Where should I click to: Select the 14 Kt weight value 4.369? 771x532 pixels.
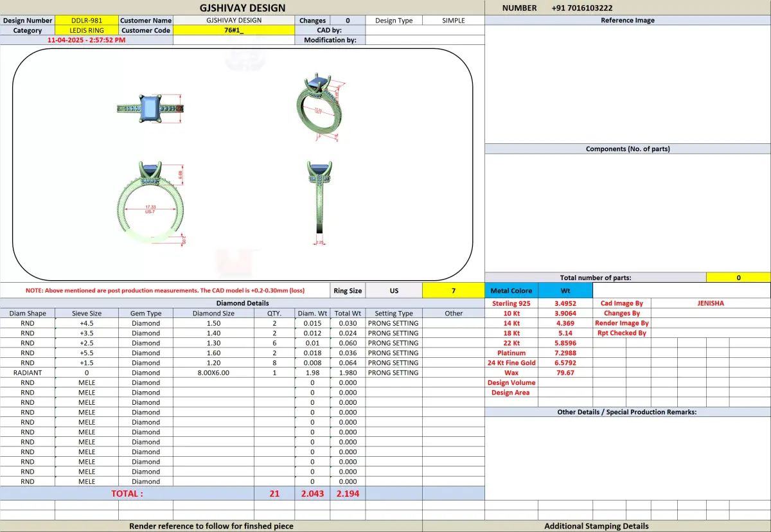pos(565,323)
